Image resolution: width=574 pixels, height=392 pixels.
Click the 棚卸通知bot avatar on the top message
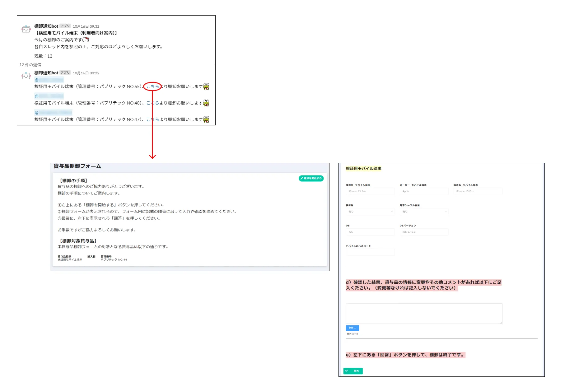pyautogui.click(x=26, y=29)
